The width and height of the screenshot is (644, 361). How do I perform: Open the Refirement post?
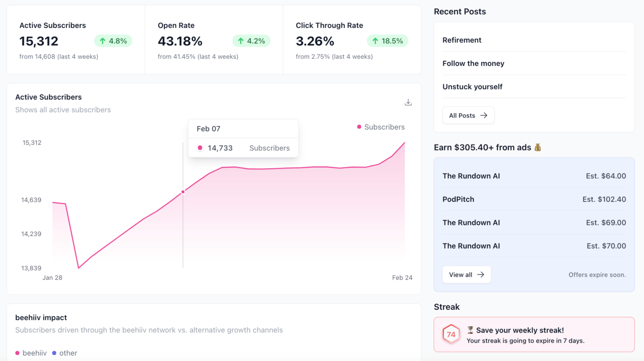(462, 40)
